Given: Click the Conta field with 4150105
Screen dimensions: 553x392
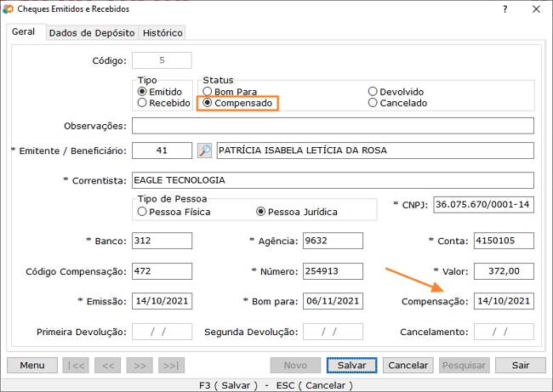Looking at the screenshot, I should pyautogui.click(x=504, y=241).
